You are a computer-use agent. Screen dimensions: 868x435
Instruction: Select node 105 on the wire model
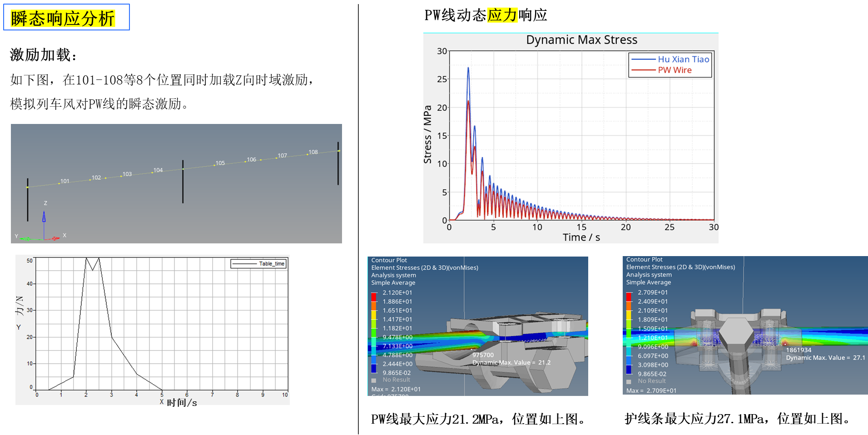tap(214, 165)
